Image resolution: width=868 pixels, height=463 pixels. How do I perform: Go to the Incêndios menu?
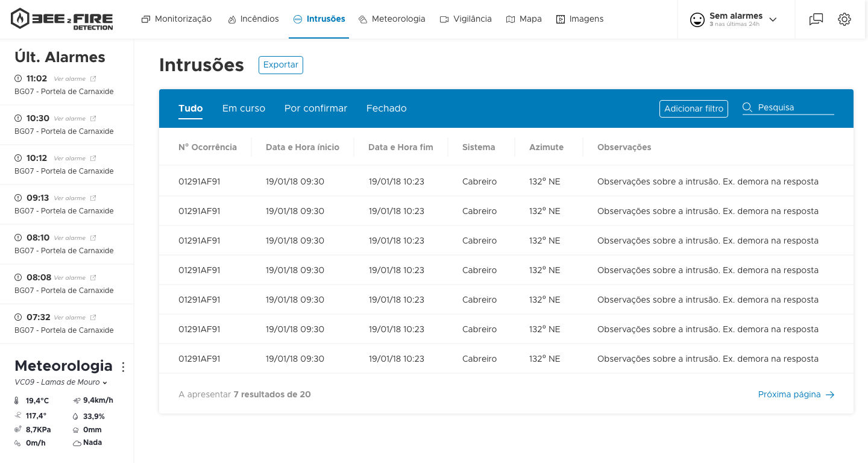(253, 19)
